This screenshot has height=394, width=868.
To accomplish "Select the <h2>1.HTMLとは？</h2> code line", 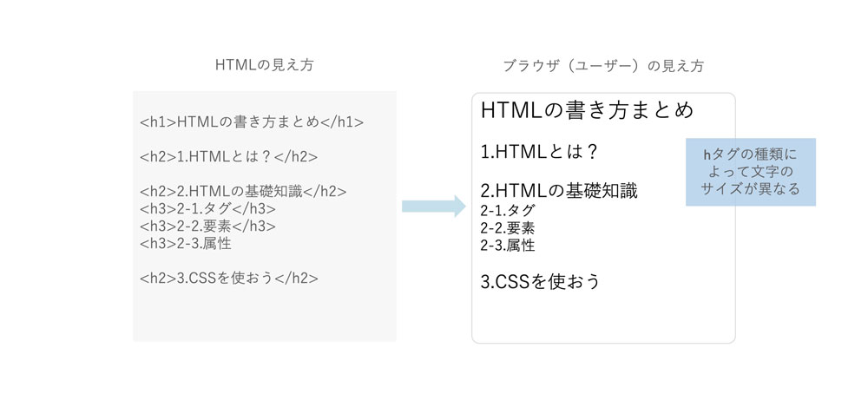I will [228, 156].
